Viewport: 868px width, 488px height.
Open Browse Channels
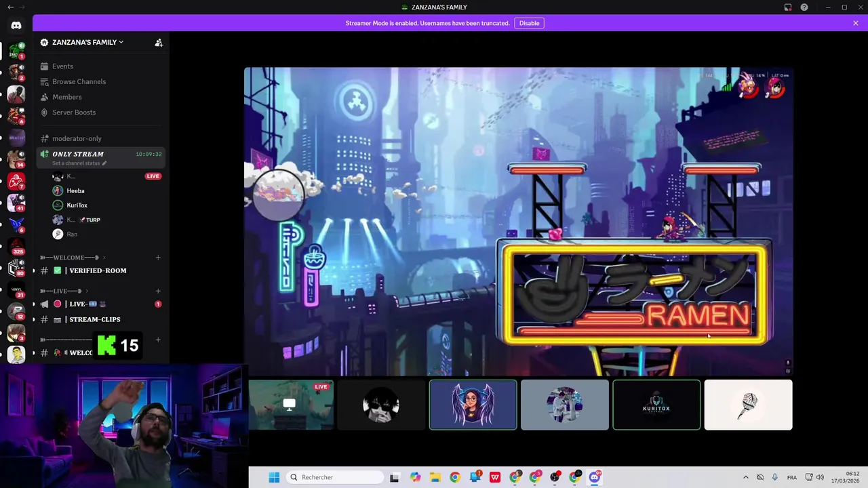click(x=100, y=81)
